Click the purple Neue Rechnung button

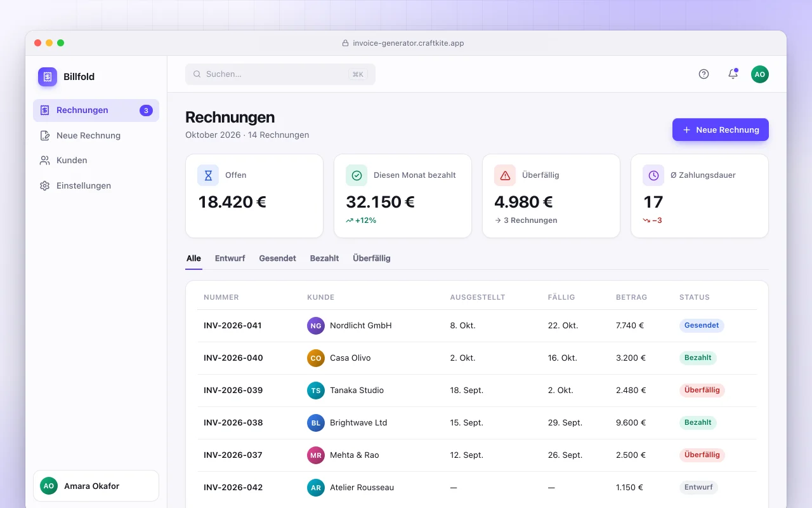[721, 130]
